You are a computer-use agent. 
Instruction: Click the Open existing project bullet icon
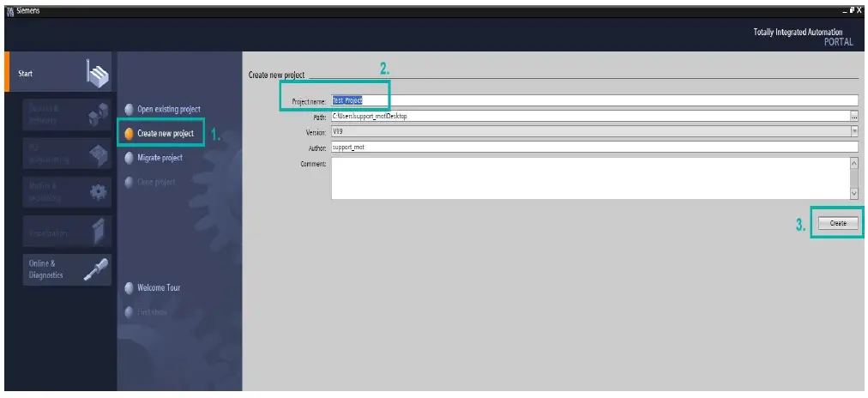point(129,109)
